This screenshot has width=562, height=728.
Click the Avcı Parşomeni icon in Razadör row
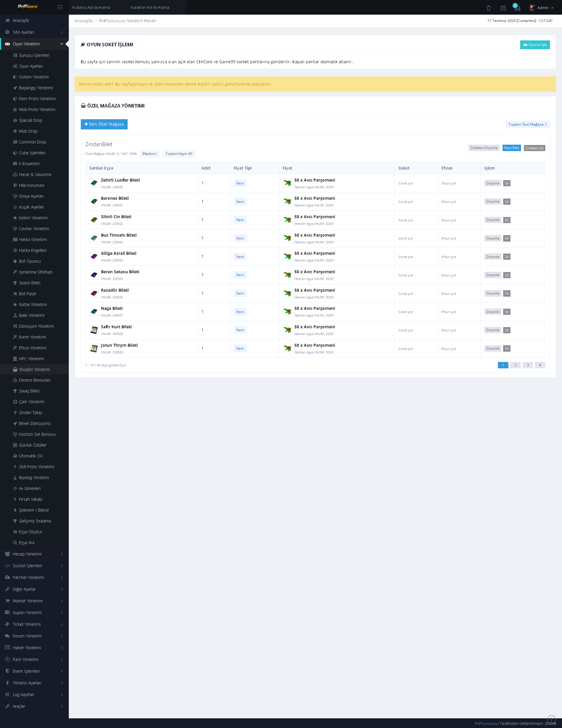287,293
